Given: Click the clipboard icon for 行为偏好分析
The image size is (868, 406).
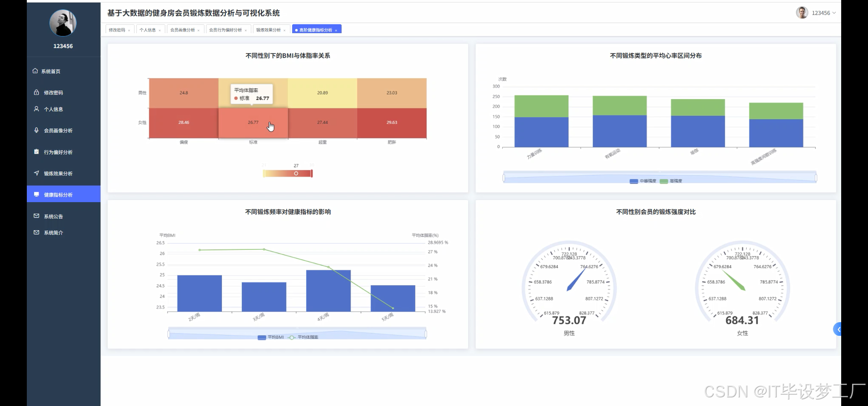Looking at the screenshot, I should point(36,152).
